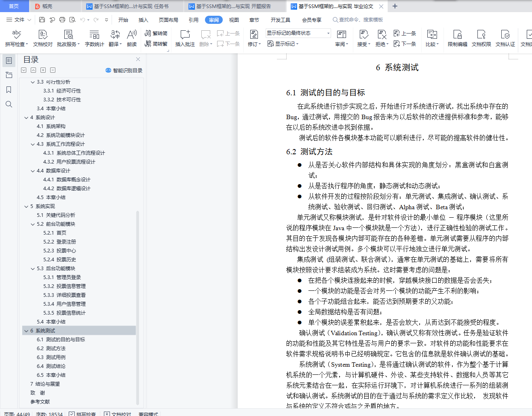Click the 页面: 44/49 status bar entry
The image size is (532, 416).
coord(17,414)
